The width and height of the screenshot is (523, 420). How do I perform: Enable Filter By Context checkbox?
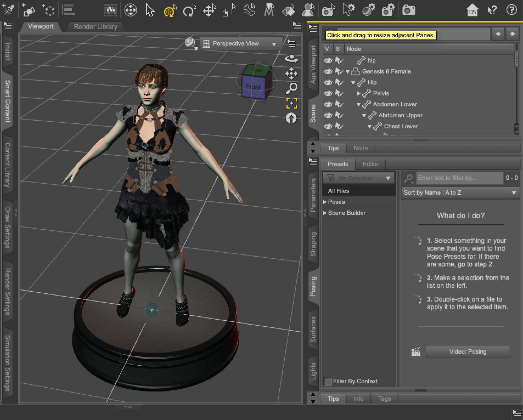click(x=328, y=381)
